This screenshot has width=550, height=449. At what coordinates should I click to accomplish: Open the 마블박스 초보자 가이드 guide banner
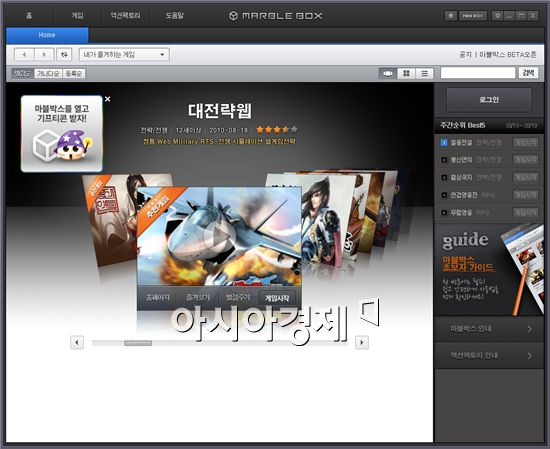point(489,269)
